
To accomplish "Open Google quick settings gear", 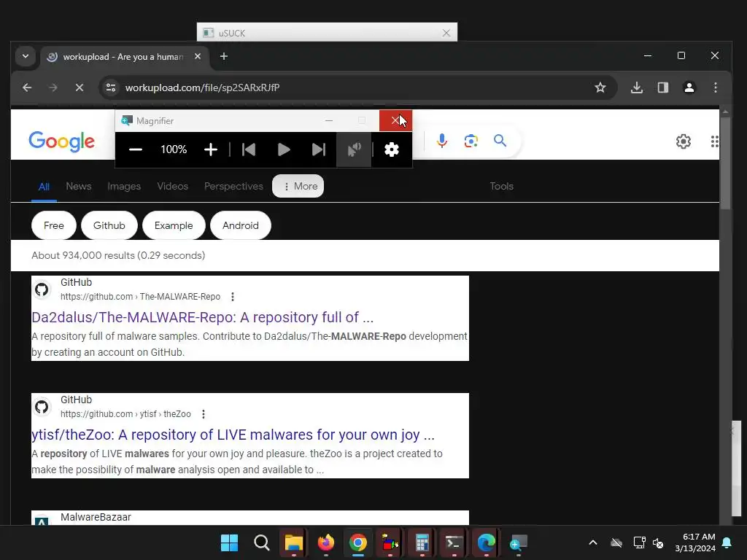I will click(683, 141).
